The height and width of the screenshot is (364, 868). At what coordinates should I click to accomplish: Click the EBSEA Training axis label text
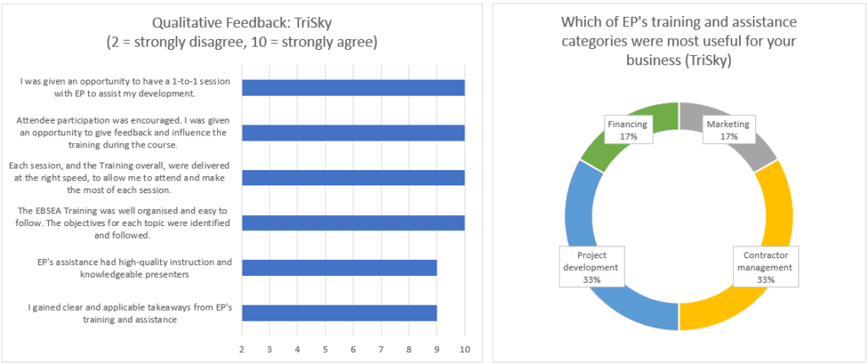(x=123, y=223)
